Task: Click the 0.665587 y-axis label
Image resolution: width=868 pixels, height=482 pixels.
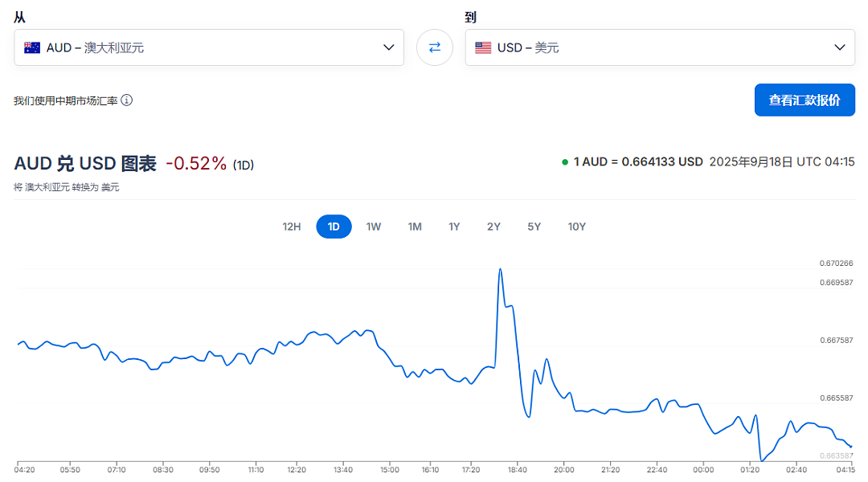Action: [836, 398]
